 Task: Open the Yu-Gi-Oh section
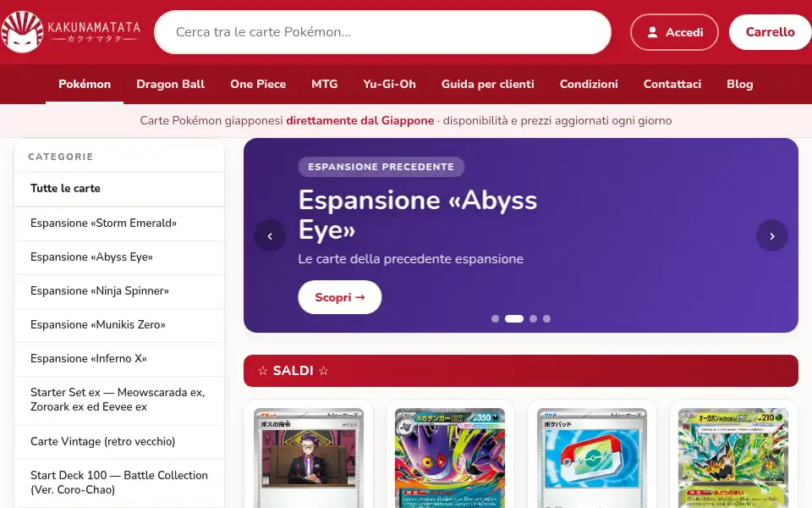pyautogui.click(x=389, y=84)
